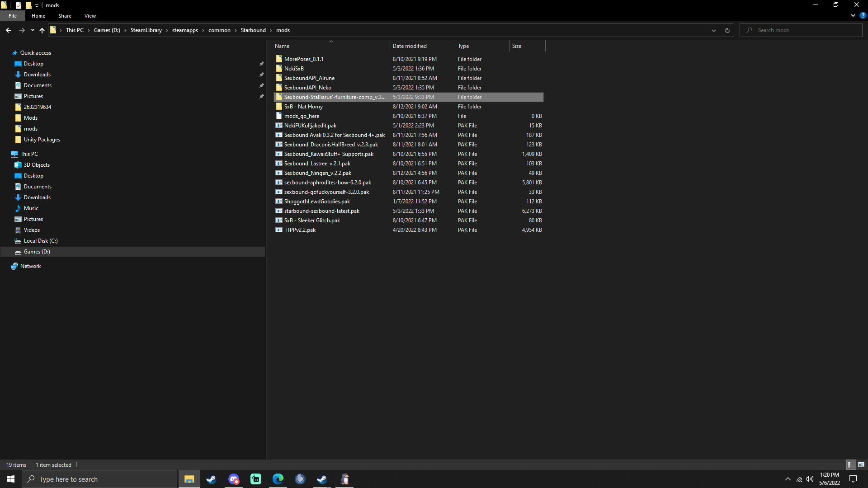Select SexboundAPI_Alrune folder icon
This screenshot has width=868, height=488.
pos(279,78)
